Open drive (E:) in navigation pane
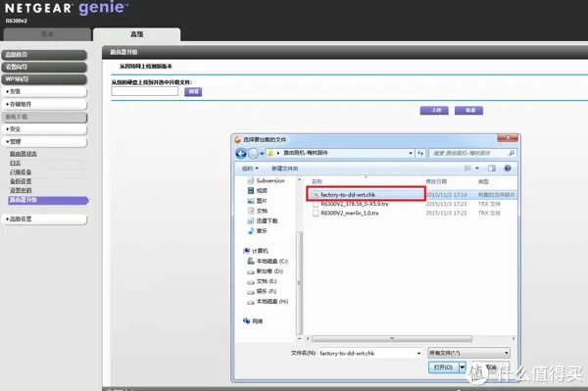The image size is (588, 391). click(262, 281)
